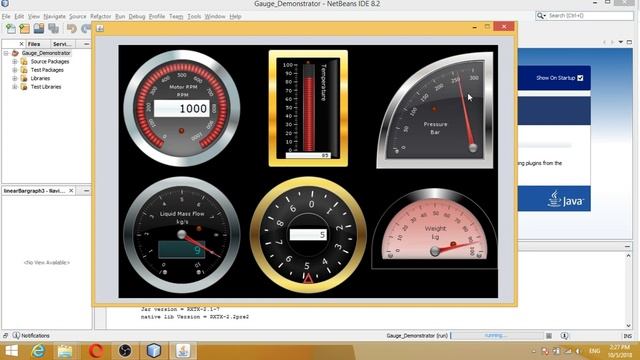Screen dimensions: 640x360
Task: Open the Notifications icon in status bar
Action: pyautogui.click(x=16, y=336)
